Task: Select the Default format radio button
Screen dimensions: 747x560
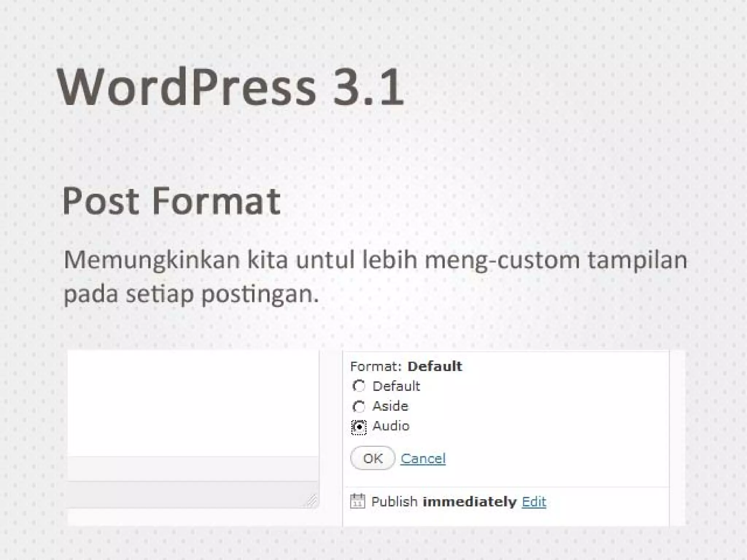Action: (x=359, y=386)
